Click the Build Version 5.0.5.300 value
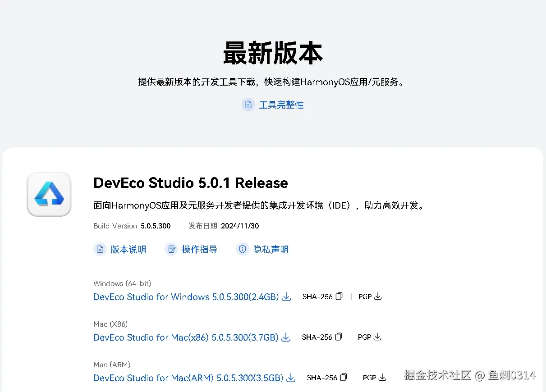 [156, 226]
